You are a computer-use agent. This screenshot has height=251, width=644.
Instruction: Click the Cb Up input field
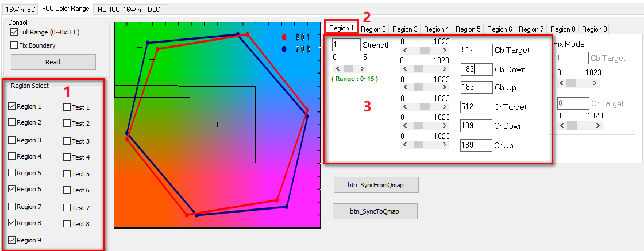(x=476, y=87)
